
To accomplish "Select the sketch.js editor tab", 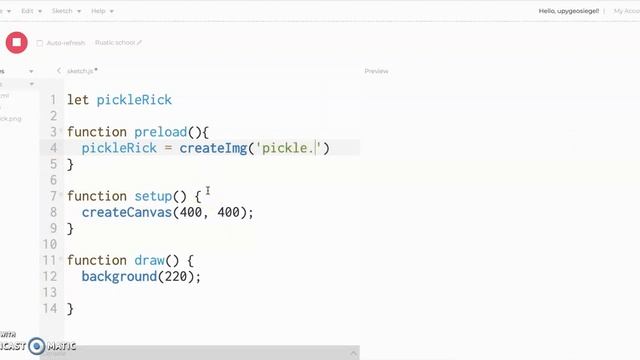I will pyautogui.click(x=82, y=71).
